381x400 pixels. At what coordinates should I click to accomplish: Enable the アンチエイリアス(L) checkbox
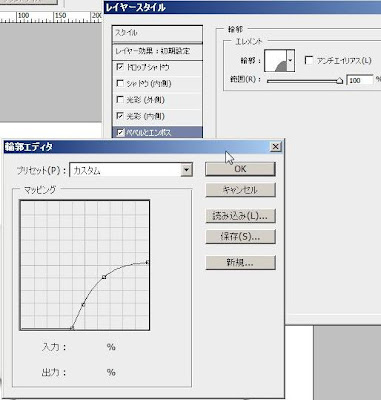click(309, 60)
